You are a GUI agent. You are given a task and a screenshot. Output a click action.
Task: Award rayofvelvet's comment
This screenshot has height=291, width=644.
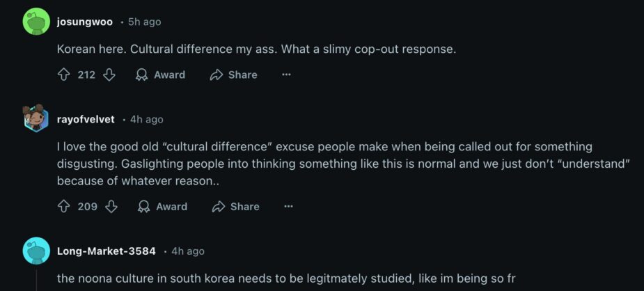(162, 206)
